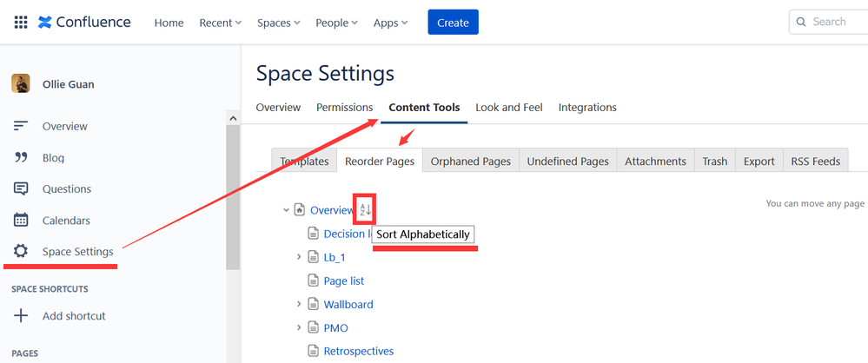Click the Overview sidebar icon
Image resolution: width=868 pixels, height=363 pixels.
tap(21, 126)
